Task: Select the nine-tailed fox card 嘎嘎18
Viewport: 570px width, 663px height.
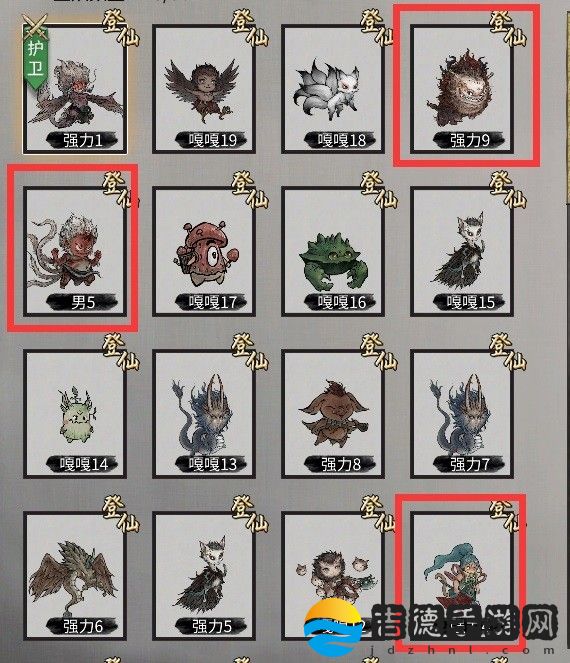Action: 333,89
